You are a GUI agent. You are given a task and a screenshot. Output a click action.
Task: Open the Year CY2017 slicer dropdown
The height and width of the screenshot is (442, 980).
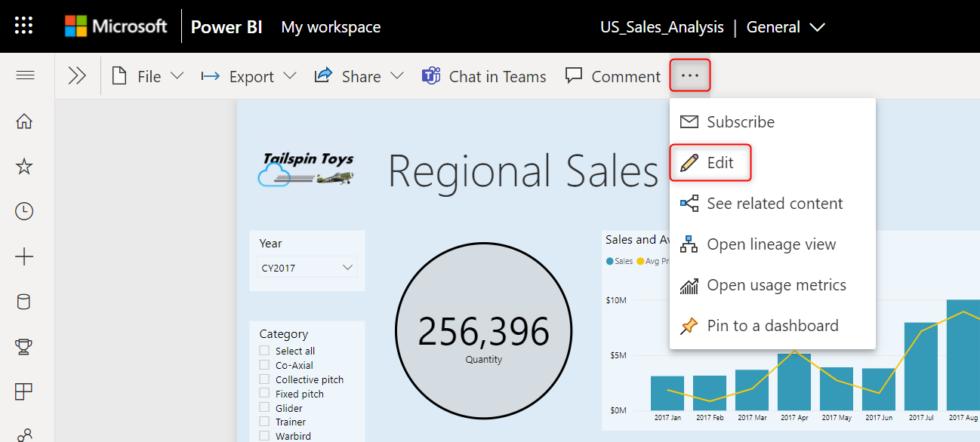[x=347, y=266]
